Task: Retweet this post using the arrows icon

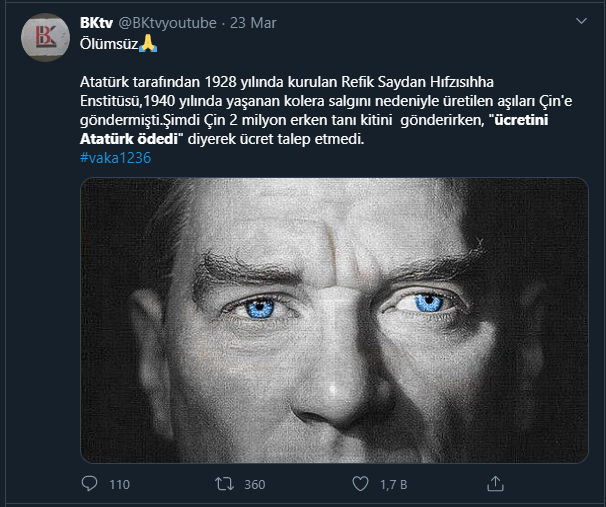Action: 225,485
